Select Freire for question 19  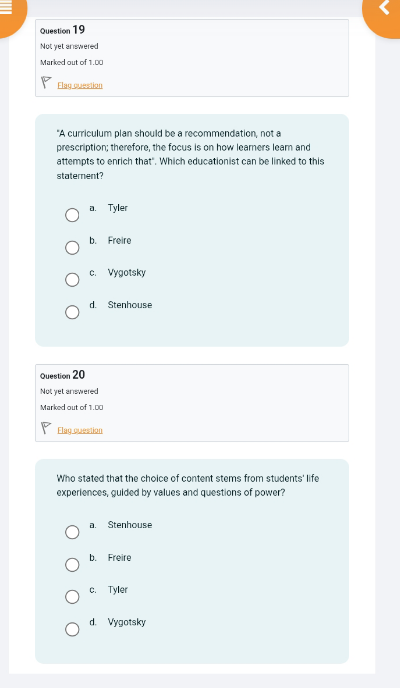tap(72, 247)
